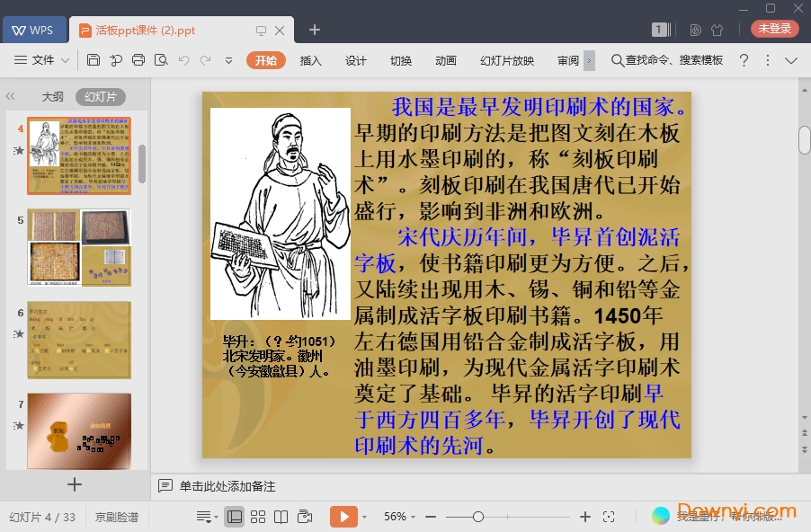This screenshot has width=811, height=532.
Task: Open a new tab with plus button
Action: (315, 30)
